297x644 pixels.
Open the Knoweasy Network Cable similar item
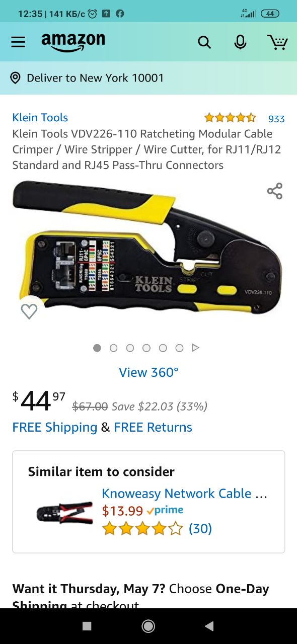pyautogui.click(x=184, y=494)
